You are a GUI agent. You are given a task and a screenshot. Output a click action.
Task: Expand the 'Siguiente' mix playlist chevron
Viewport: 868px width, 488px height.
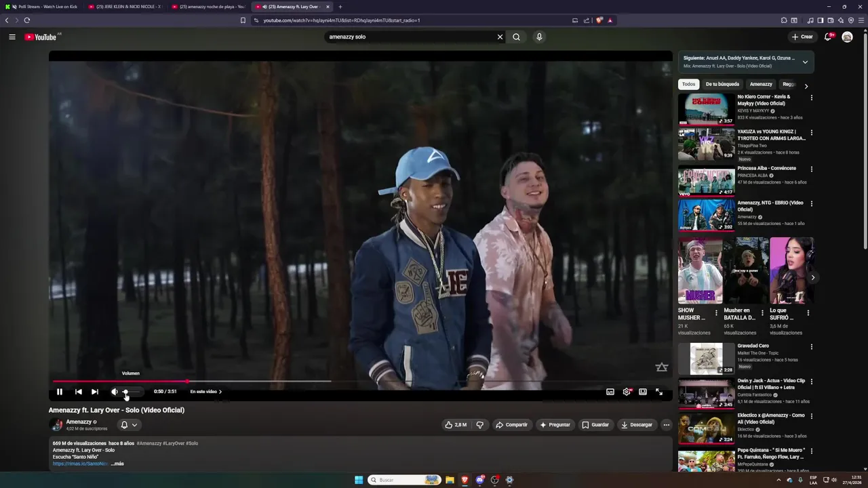(x=805, y=62)
